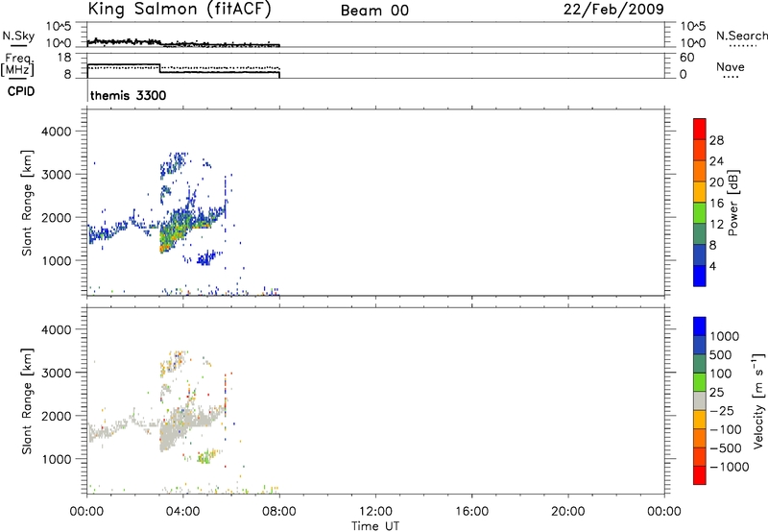Select the gray −25 to 25 Velocity colorbar segment
This screenshot has width=768, height=532.
click(700, 400)
